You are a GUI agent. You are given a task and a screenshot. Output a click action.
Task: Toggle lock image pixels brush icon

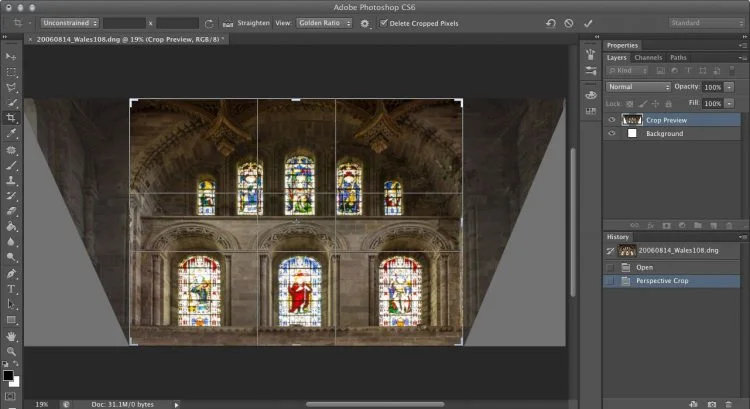pyautogui.click(x=643, y=103)
